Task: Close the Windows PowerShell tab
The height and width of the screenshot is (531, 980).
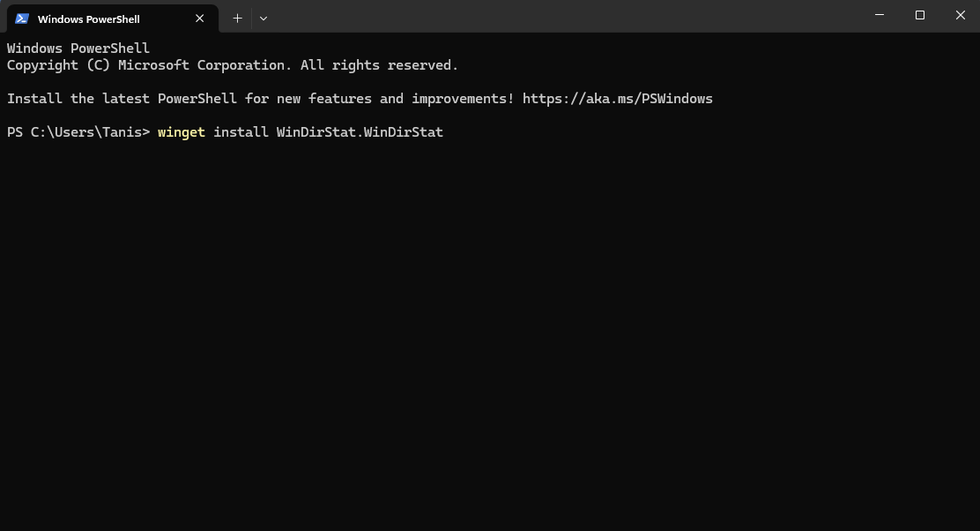Action: pos(199,19)
